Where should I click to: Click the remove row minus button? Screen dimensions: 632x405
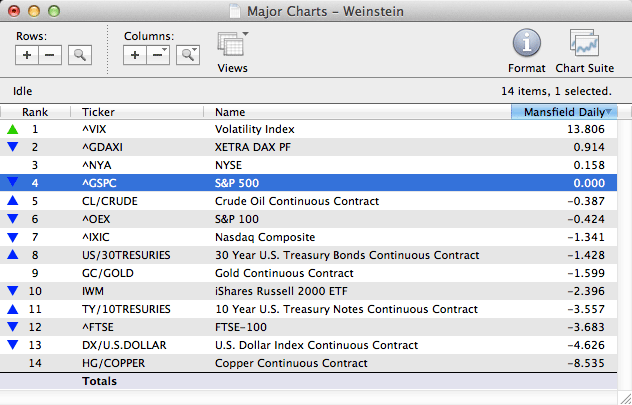[x=49, y=54]
